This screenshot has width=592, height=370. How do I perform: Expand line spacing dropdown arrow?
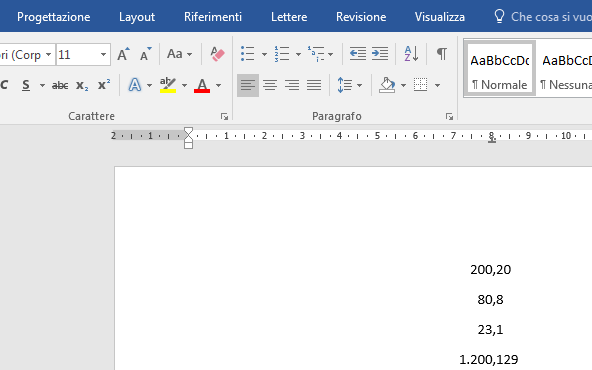[359, 86]
